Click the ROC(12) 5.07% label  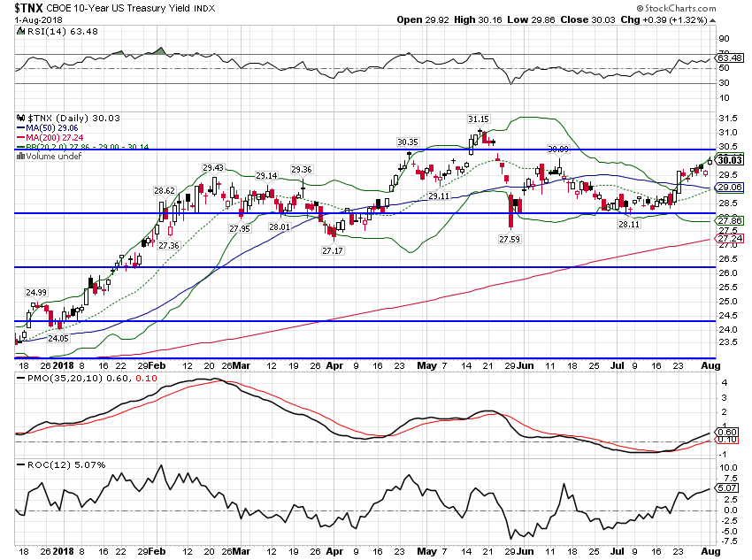66,464
